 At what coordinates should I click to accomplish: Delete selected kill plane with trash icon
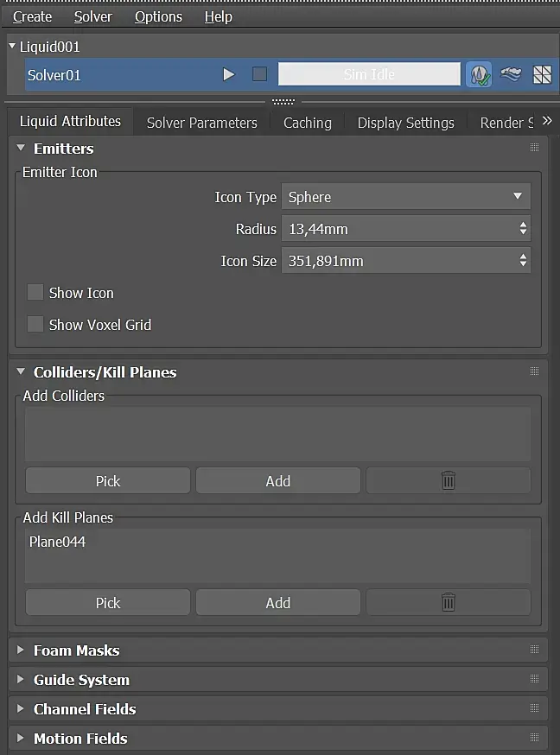click(x=449, y=602)
